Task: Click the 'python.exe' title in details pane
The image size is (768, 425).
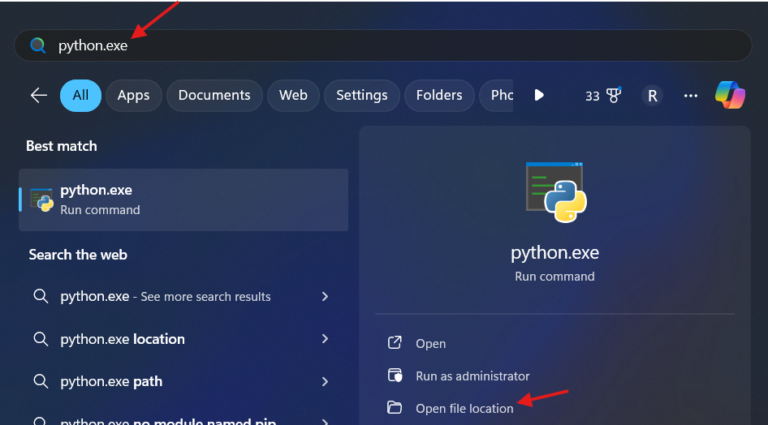Action: point(555,253)
